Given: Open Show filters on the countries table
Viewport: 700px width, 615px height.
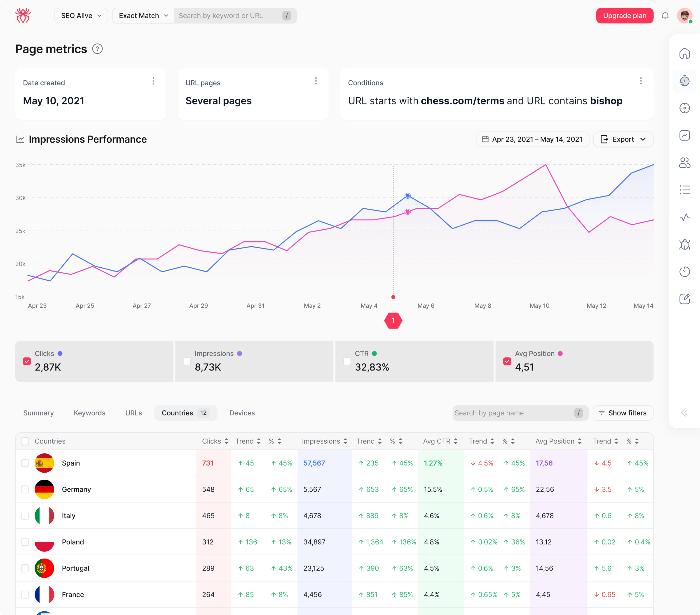Looking at the screenshot, I should [x=623, y=413].
